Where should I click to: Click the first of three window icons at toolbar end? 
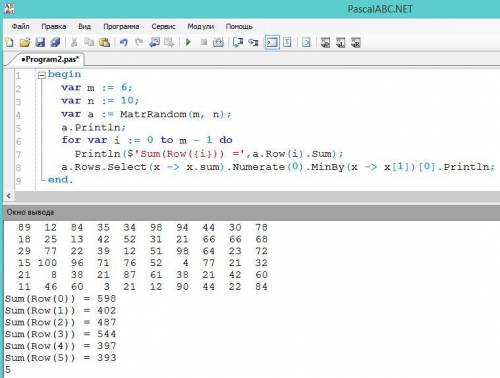[x=325, y=42]
